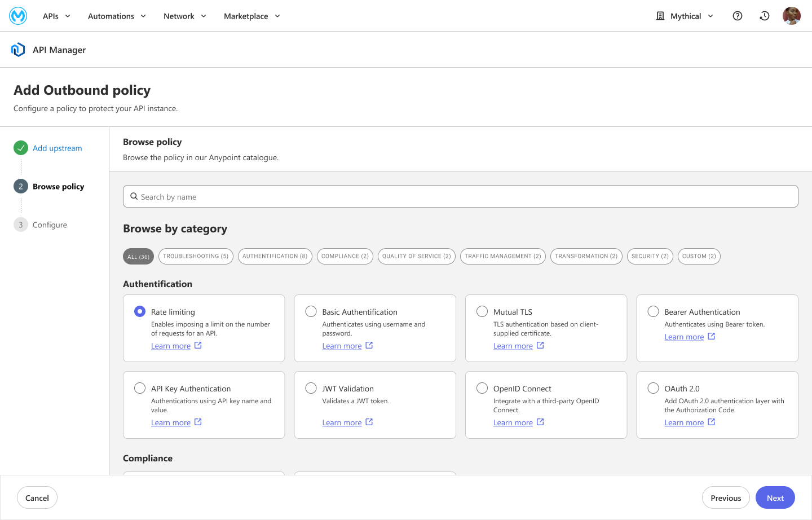The width and height of the screenshot is (812, 520).
Task: Select the OAuth 2.0 radio button
Action: (x=653, y=388)
